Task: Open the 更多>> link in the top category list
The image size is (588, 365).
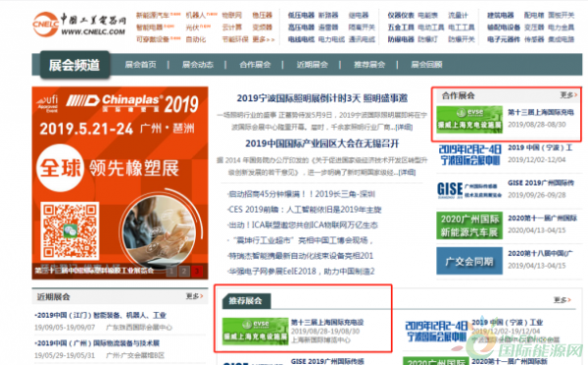Action: (264, 39)
